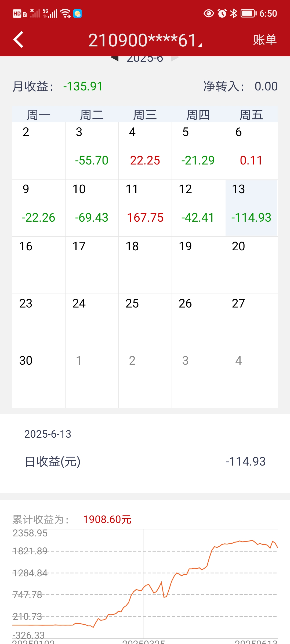This screenshot has width=290, height=644.
Task: Tap the Bluetooth status icon
Action: pos(234,13)
